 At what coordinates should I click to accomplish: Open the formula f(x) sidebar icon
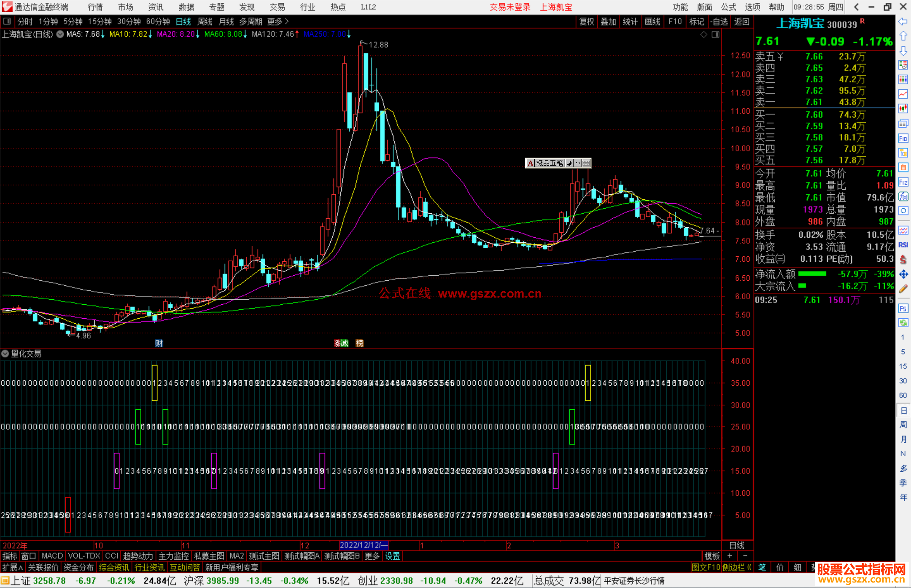pos(903,196)
